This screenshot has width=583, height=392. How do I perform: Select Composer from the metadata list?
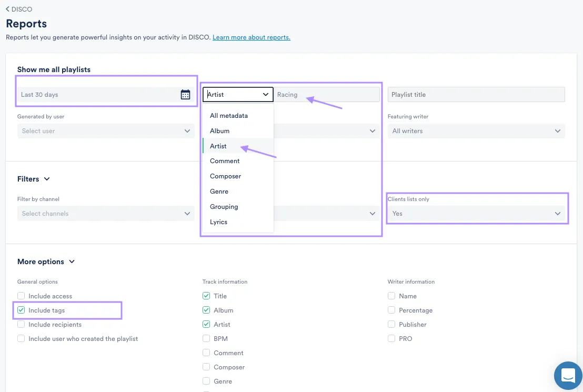click(x=225, y=176)
